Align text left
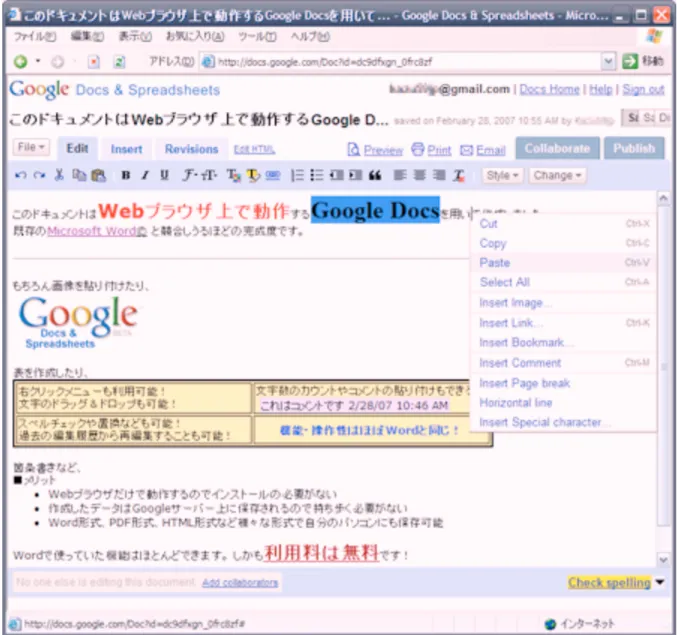This screenshot has height=635, width=677. 400,175
